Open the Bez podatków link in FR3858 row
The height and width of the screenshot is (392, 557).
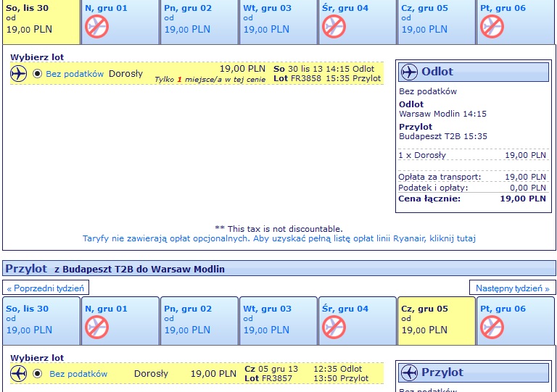[75, 74]
